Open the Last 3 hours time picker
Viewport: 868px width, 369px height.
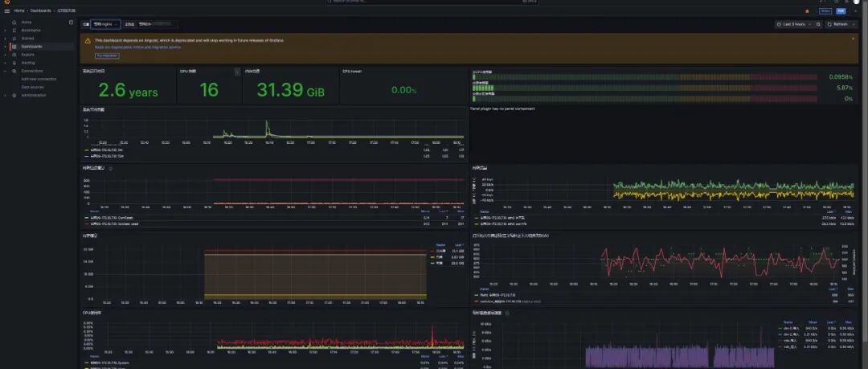[x=794, y=24]
